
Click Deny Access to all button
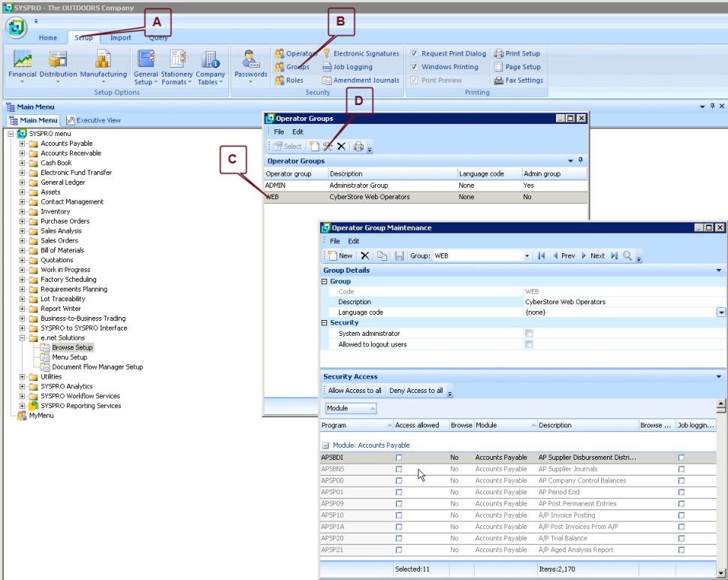415,391
